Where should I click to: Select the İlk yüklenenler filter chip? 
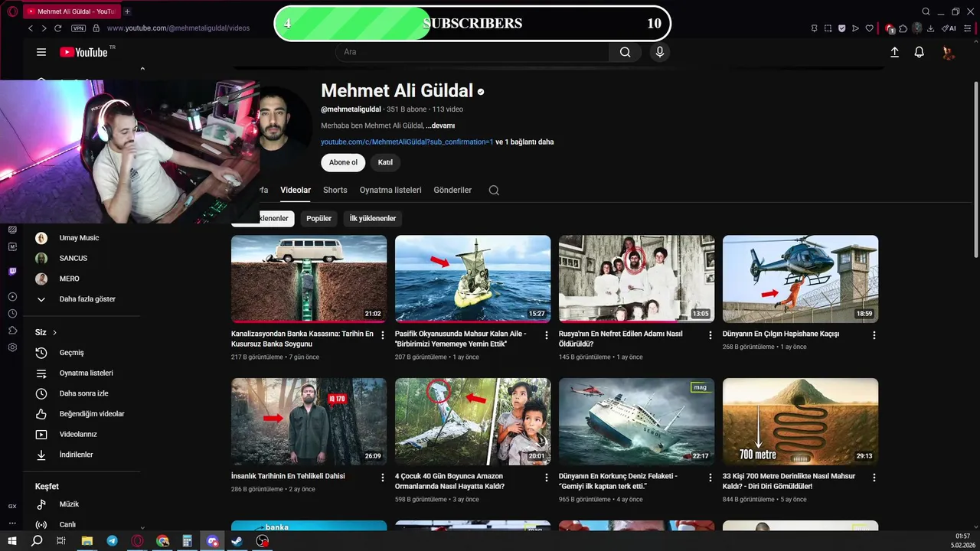point(373,219)
